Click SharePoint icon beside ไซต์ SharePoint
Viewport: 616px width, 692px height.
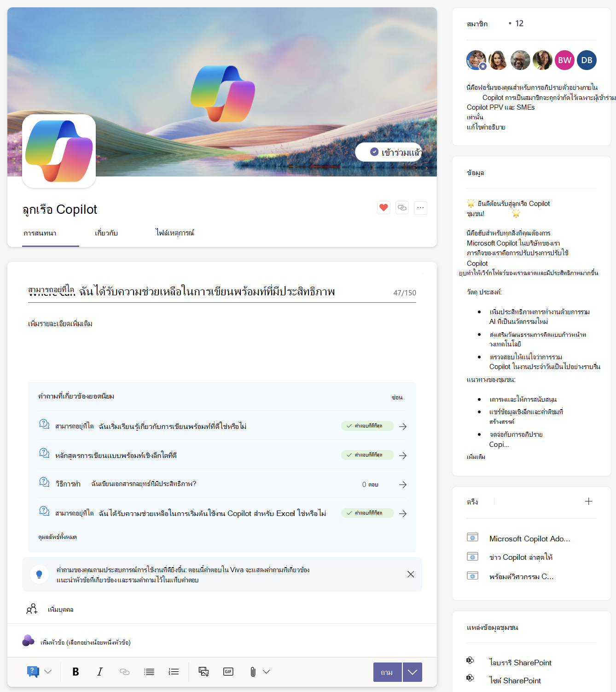470,678
